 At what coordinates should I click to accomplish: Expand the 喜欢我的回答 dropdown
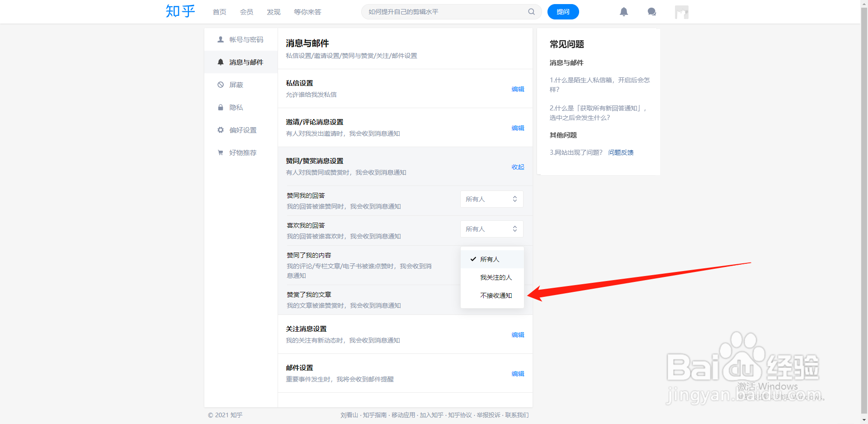click(x=491, y=229)
